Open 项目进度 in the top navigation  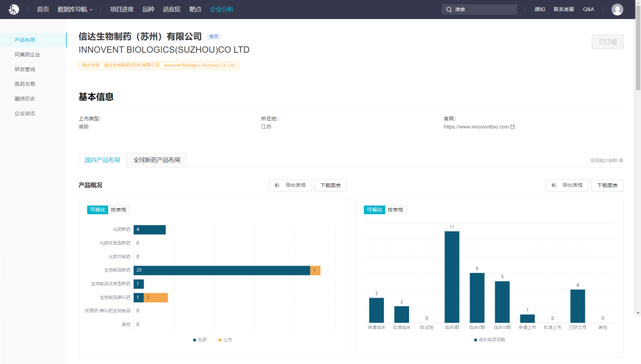122,9
